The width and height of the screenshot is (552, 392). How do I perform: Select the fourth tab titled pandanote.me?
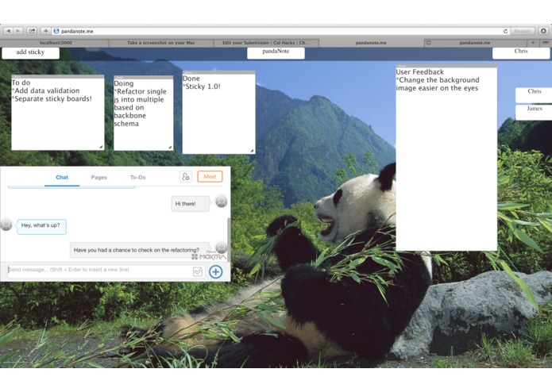[x=371, y=43]
